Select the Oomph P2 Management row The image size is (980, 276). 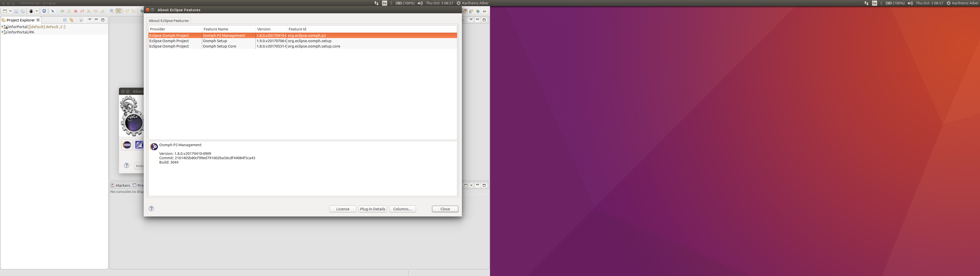coord(302,36)
